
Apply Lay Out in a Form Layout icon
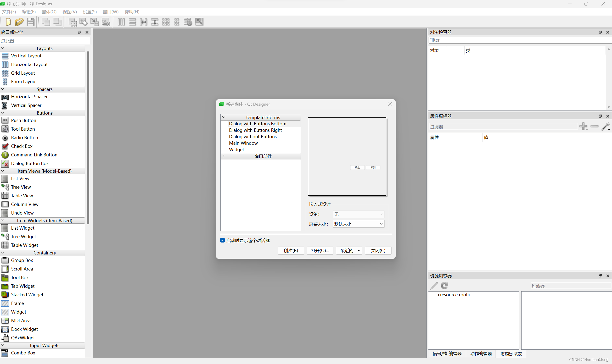[177, 22]
